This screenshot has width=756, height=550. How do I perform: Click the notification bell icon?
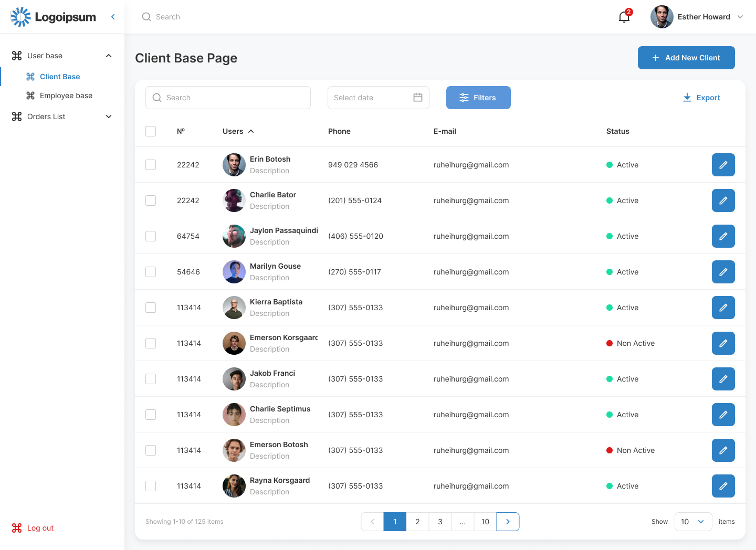point(624,17)
